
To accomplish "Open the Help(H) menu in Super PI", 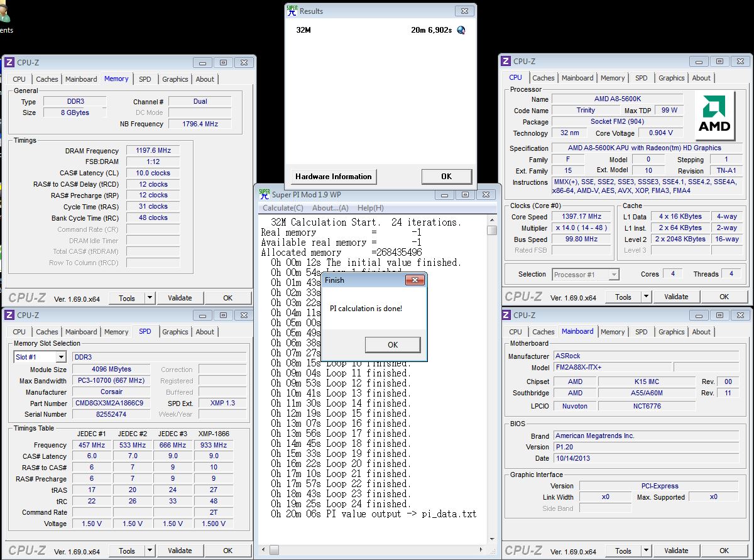I will [x=370, y=208].
